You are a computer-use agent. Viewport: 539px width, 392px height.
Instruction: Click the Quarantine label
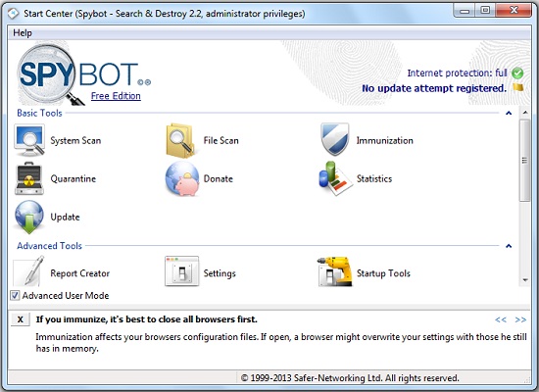(x=73, y=178)
